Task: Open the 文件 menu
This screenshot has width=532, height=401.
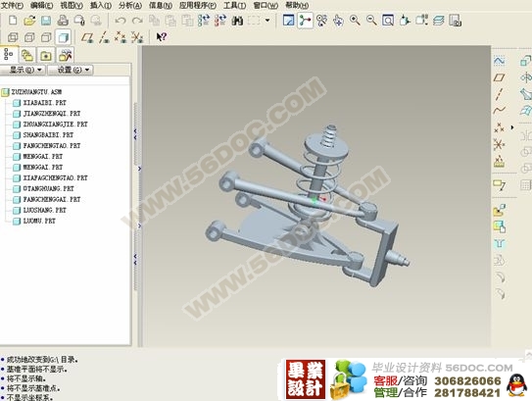Action: coord(12,5)
